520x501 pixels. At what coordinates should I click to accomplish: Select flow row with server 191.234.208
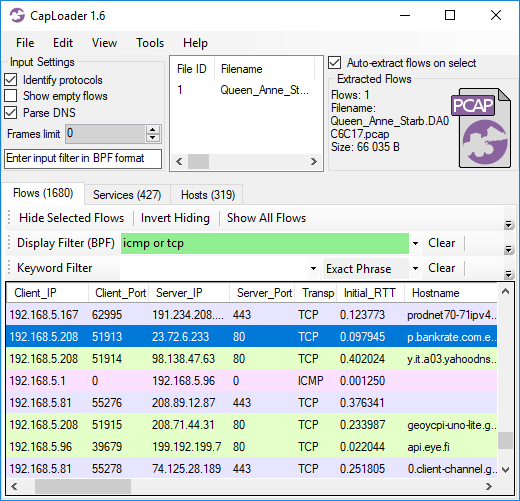click(252, 315)
